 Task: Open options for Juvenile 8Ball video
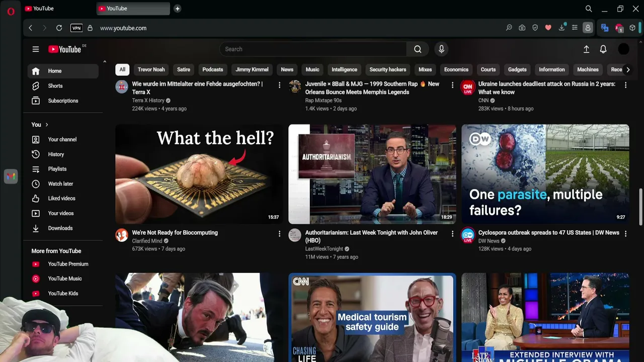pos(452,85)
